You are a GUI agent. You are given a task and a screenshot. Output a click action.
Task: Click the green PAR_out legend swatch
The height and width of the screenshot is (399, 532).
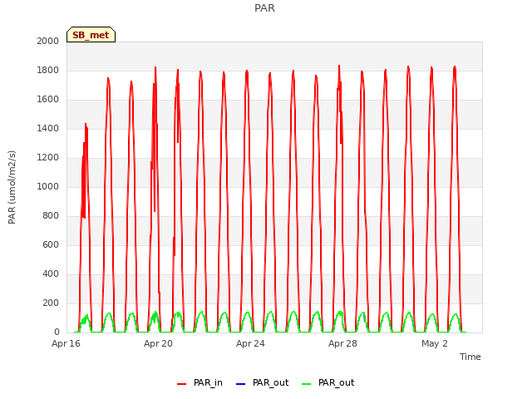click(x=307, y=384)
